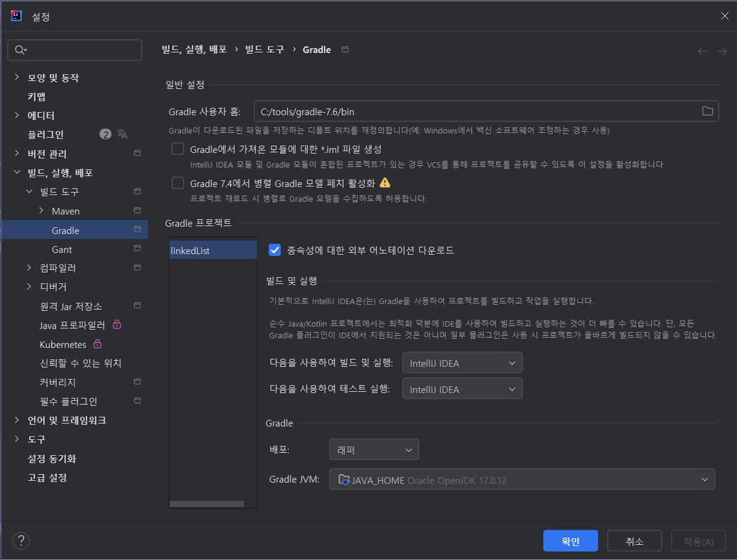
Task: Collapse the 빌드, 실행, 배포 section
Action: point(17,173)
